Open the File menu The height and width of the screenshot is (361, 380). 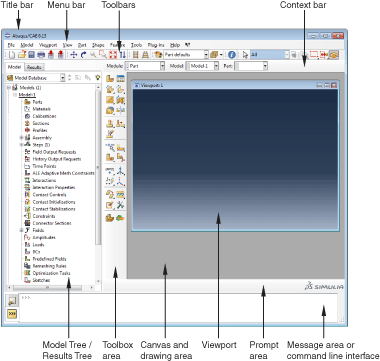(11, 45)
